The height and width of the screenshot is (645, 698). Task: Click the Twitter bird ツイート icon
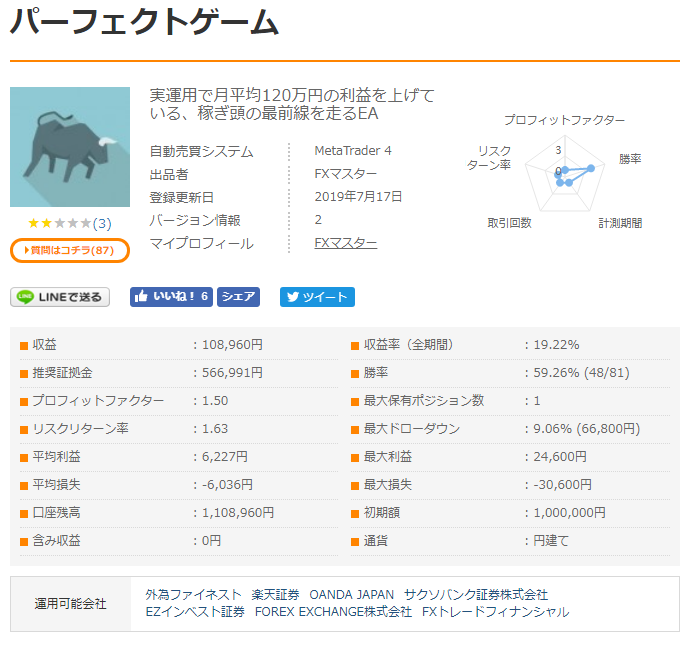(x=292, y=297)
